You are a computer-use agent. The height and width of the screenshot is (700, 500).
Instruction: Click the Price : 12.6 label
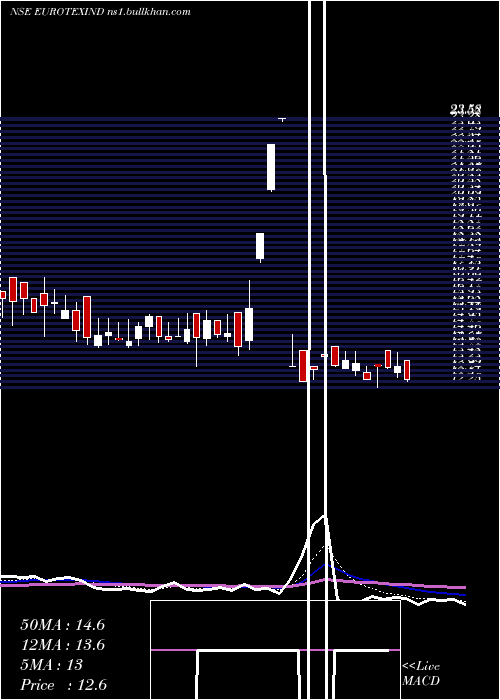[x=63, y=685]
